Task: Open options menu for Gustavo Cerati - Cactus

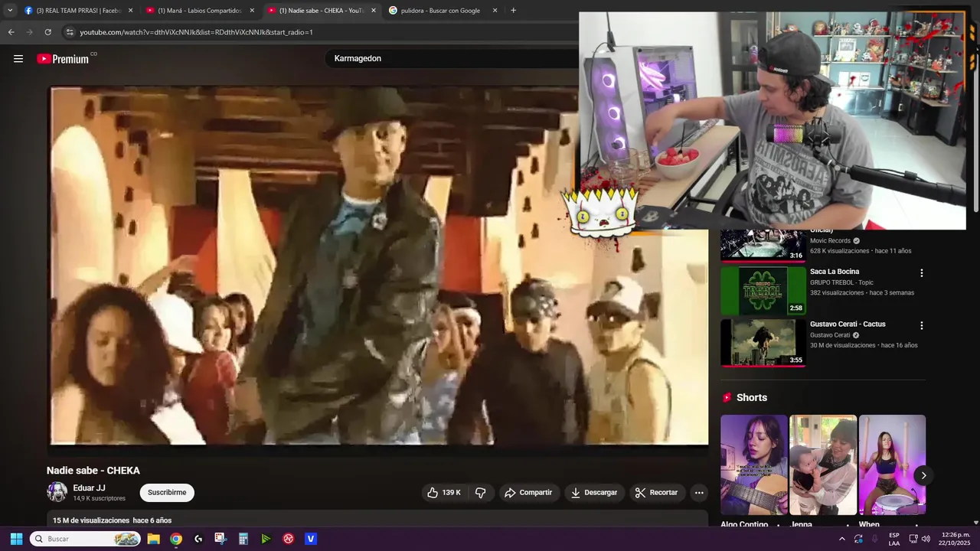Action: [x=922, y=325]
